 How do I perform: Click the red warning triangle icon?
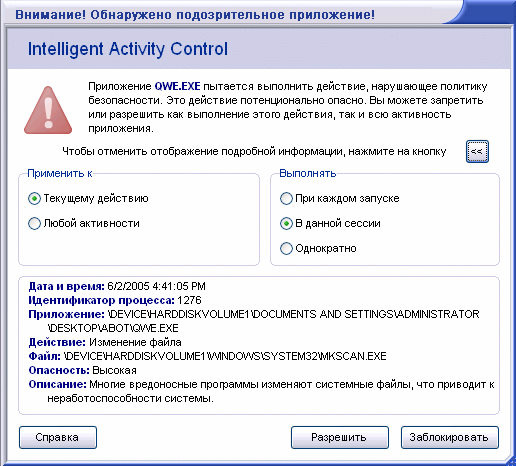tap(48, 110)
